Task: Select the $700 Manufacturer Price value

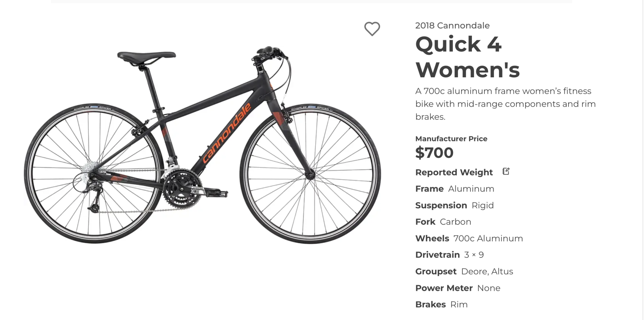Action: point(434,153)
